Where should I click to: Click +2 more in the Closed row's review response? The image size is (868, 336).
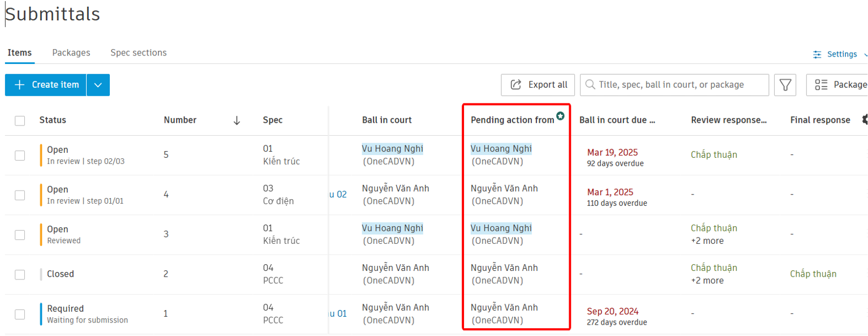(x=707, y=281)
